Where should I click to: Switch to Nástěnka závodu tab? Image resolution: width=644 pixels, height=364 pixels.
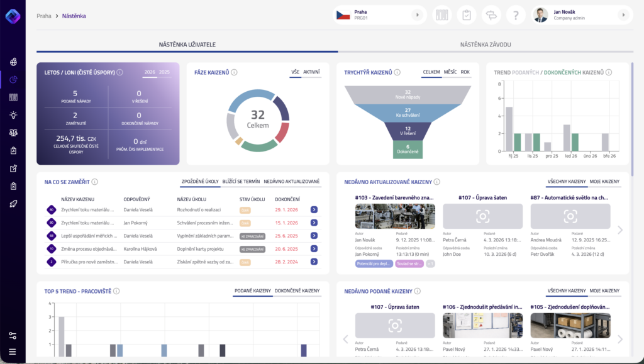pos(485,45)
